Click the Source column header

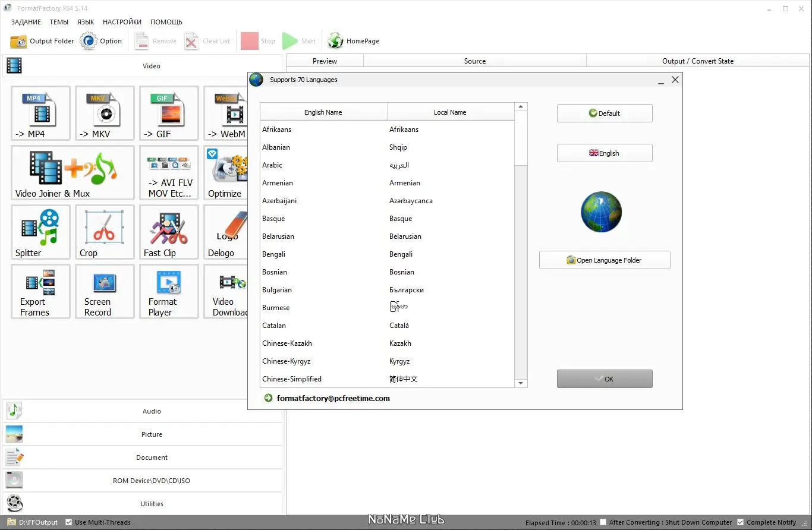click(475, 61)
